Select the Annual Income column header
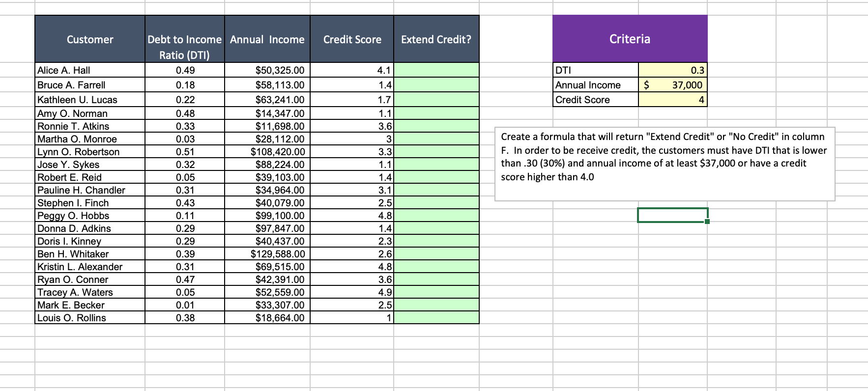868x391 pixels. 267,39
